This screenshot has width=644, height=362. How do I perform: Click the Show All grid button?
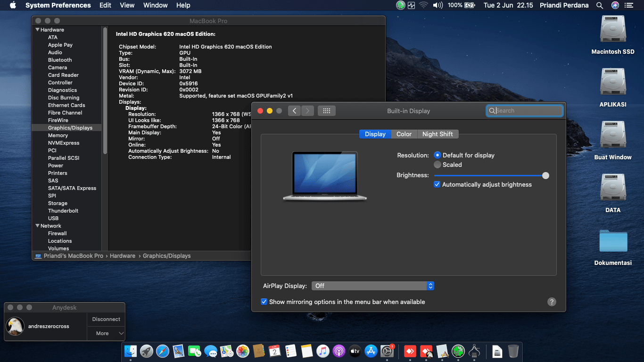[327, 111]
